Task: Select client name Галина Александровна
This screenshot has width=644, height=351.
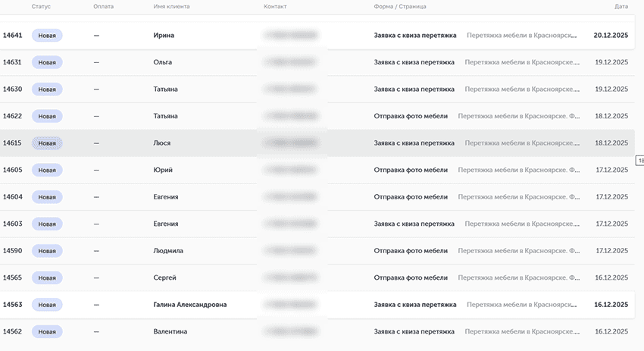Action: pyautogui.click(x=189, y=305)
